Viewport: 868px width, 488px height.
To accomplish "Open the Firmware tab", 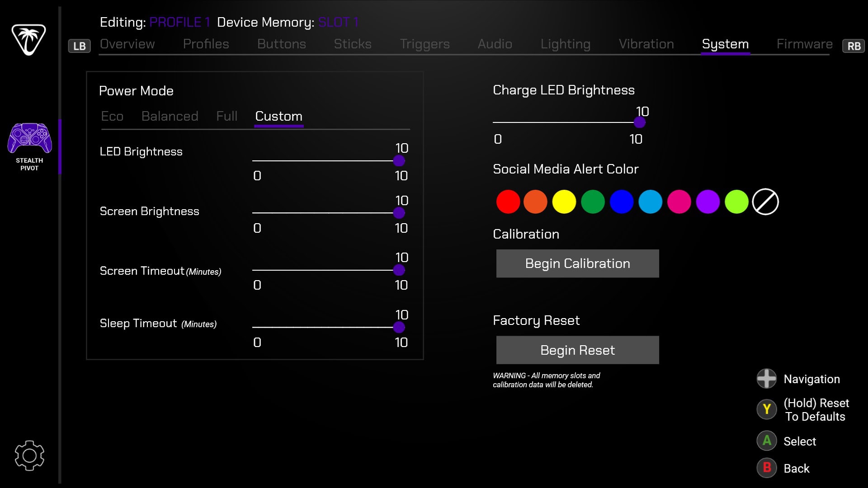I will click(x=804, y=44).
